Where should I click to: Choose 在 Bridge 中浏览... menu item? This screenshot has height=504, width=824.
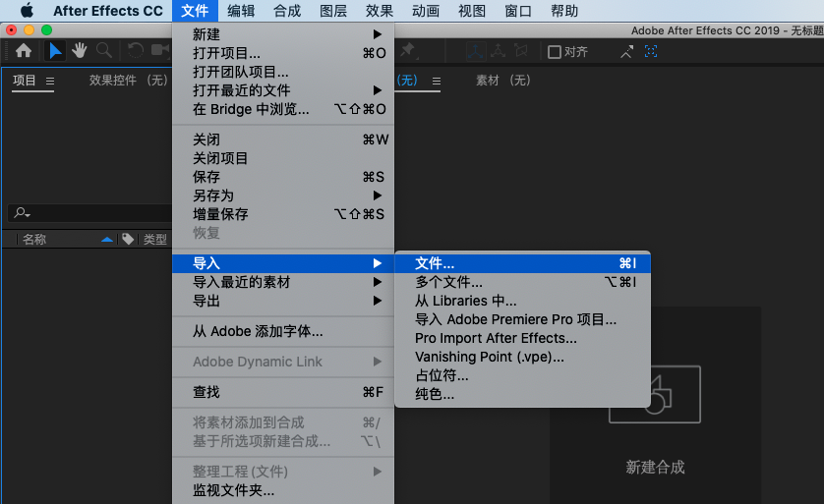[283, 109]
